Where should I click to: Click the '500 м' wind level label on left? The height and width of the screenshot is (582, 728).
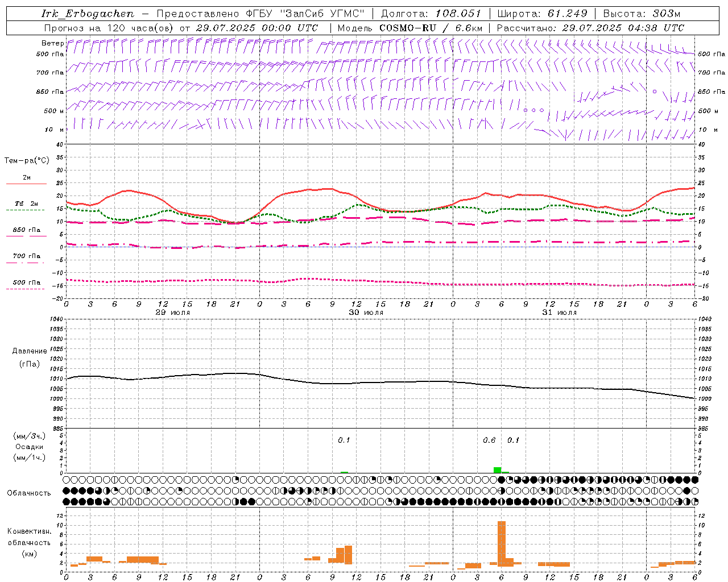tap(54, 111)
